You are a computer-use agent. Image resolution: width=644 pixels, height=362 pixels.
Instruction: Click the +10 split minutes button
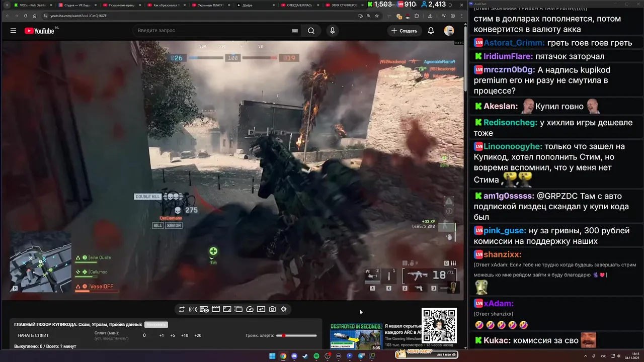click(185, 335)
